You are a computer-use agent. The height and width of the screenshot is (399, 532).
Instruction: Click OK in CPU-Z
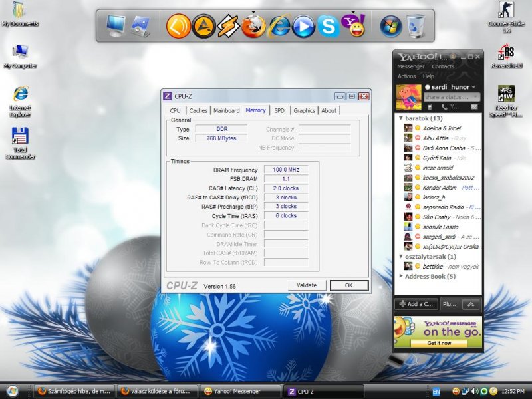click(348, 285)
